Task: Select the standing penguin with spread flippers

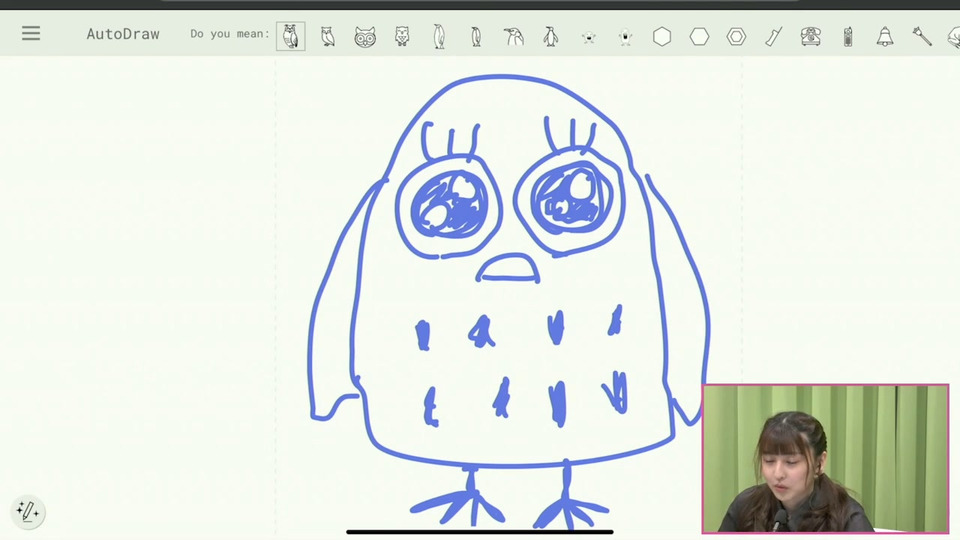Action: click(550, 37)
